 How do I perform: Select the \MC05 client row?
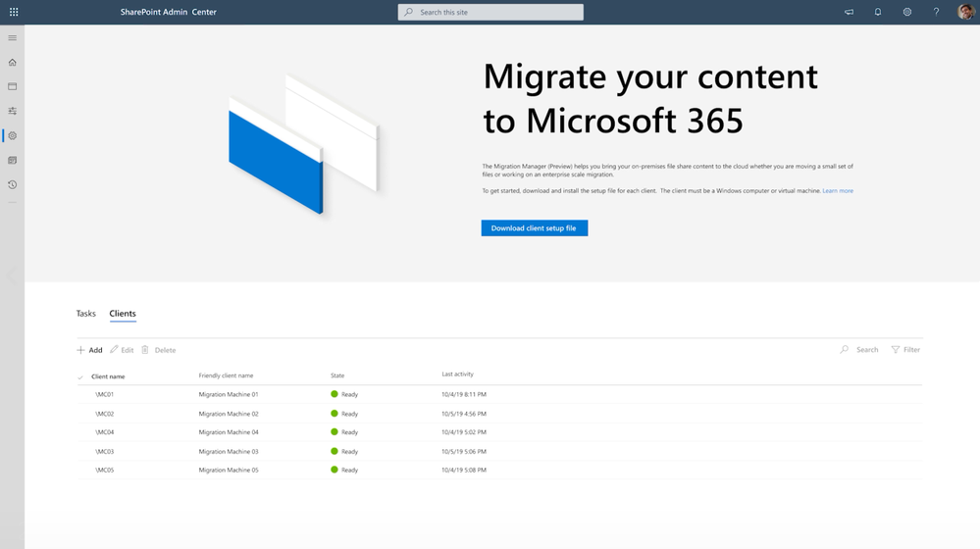click(499, 471)
